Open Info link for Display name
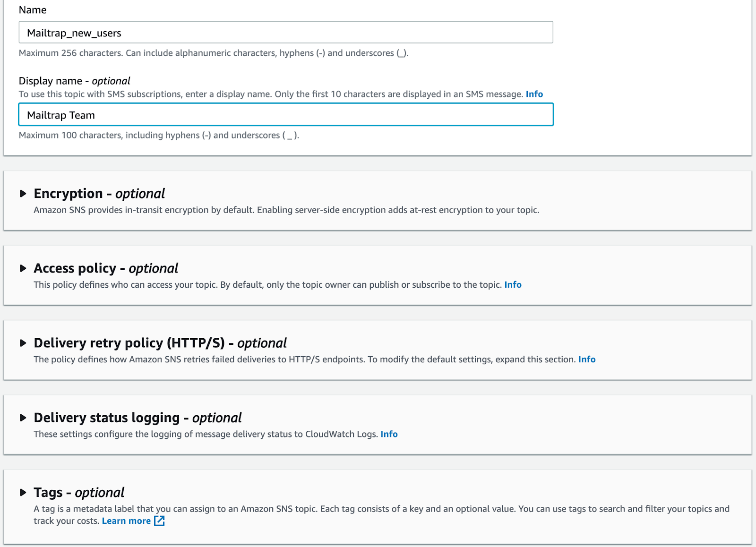 534,94
